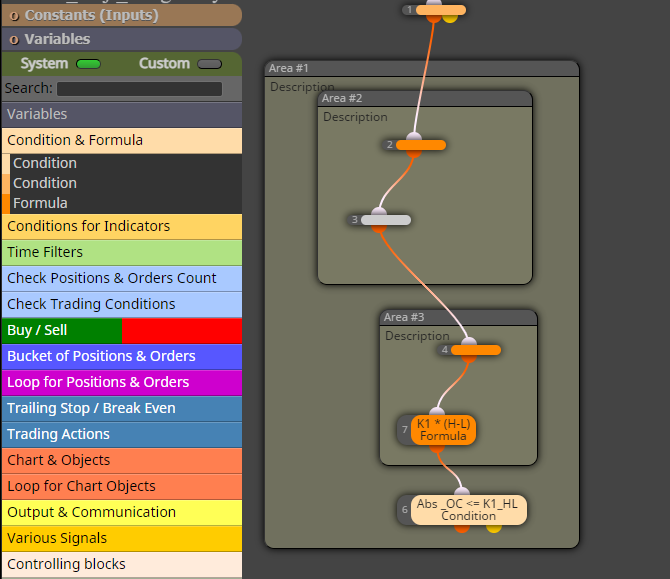Click orange output of Condition block 6

coord(461,528)
